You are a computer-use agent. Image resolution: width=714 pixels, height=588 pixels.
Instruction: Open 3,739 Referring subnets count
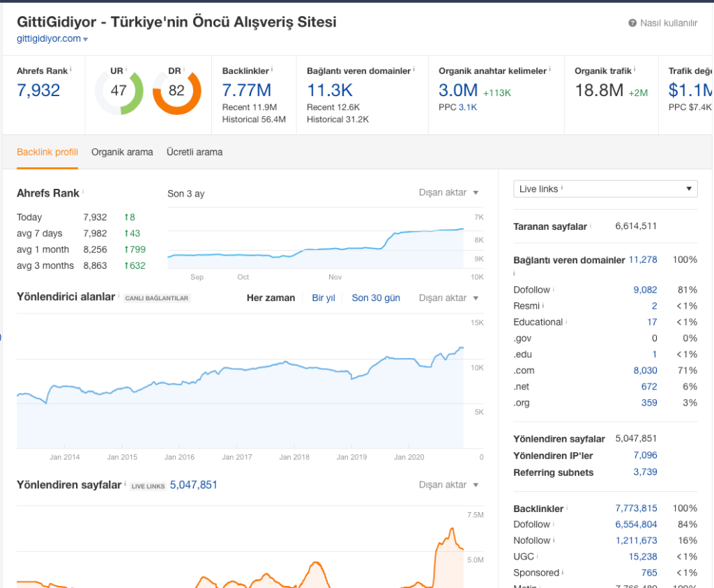tap(645, 472)
